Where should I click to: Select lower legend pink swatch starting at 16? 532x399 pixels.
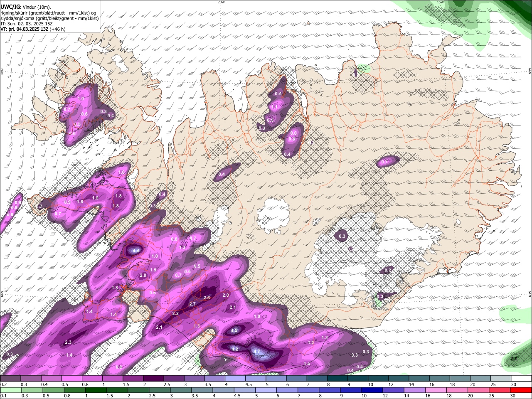click(436, 390)
